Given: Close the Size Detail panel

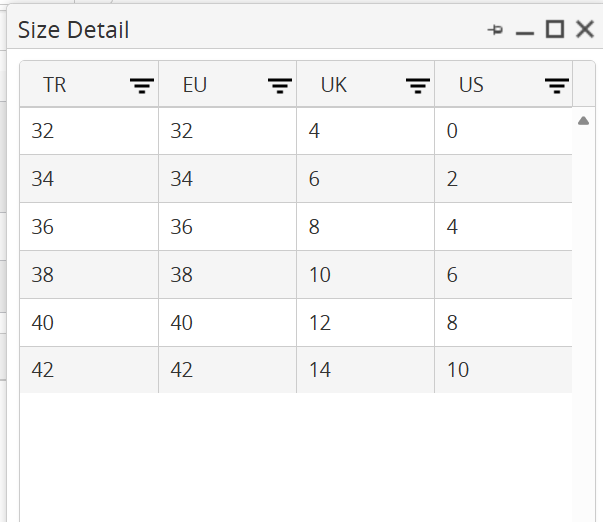Looking at the screenshot, I should (585, 30).
